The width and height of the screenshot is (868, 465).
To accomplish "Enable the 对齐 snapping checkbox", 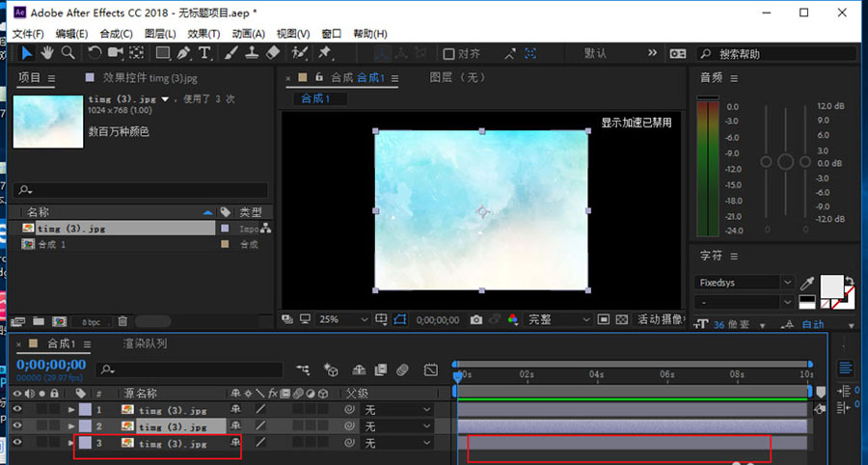I will click(x=449, y=53).
